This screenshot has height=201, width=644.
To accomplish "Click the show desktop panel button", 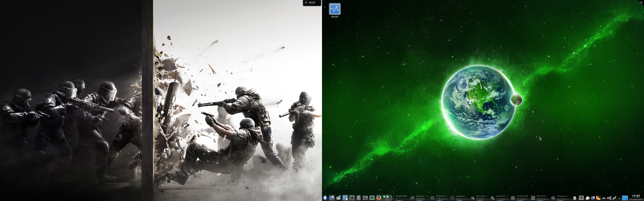I will click(x=625, y=198).
